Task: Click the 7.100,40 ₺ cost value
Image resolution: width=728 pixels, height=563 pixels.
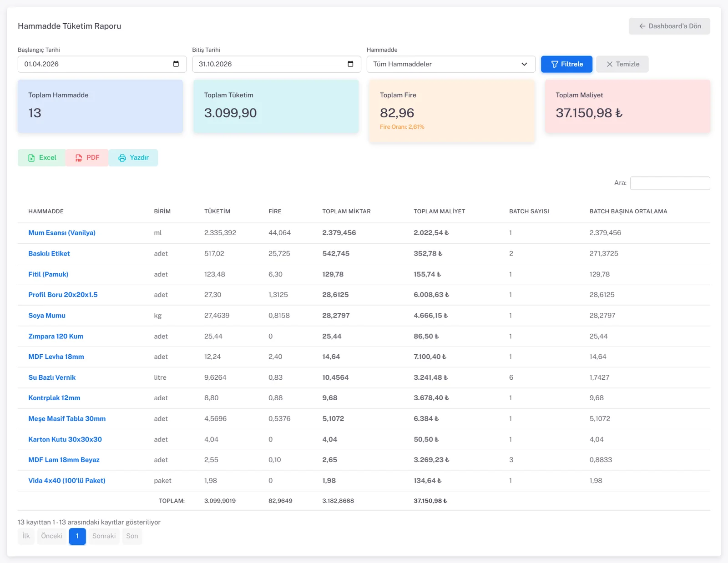Action: point(430,357)
